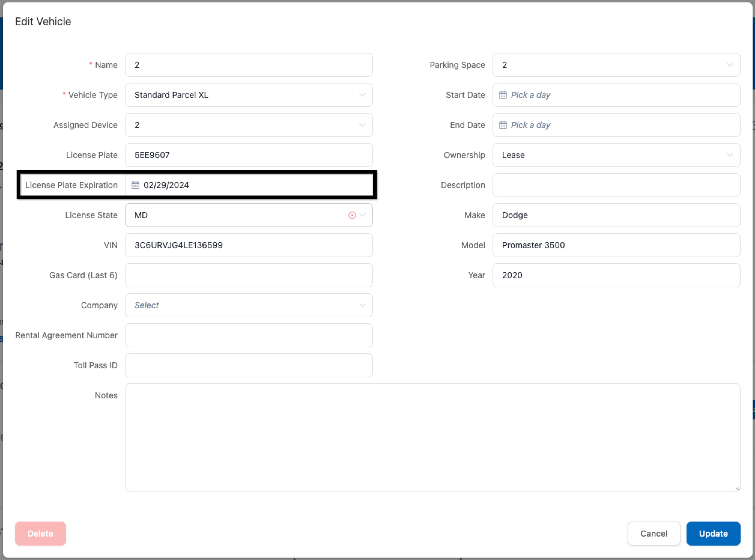The image size is (755, 560).
Task: Click the Start Date calendar icon
Action: click(503, 95)
